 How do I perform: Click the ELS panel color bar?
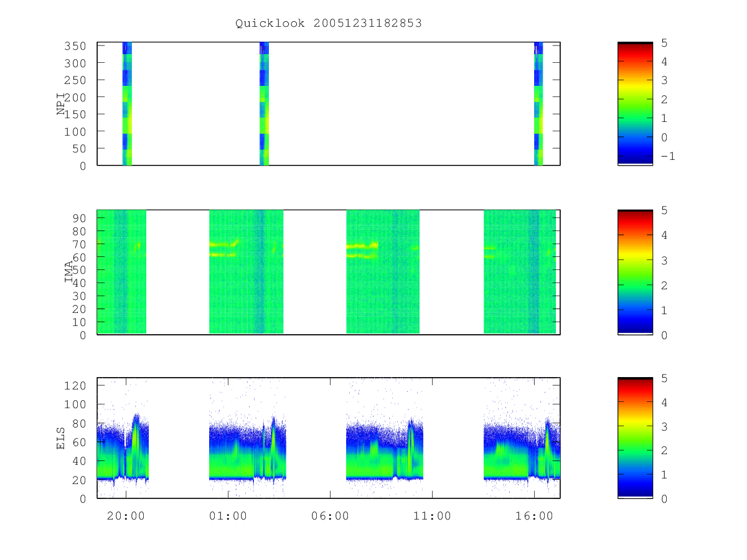[635, 438]
